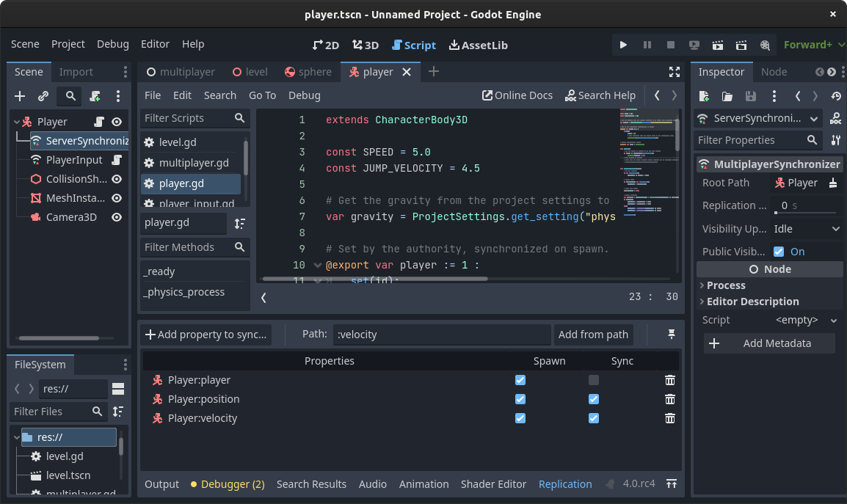Switch to the multiplayer scene tab
Screen dimensions: 847x504
181,72
